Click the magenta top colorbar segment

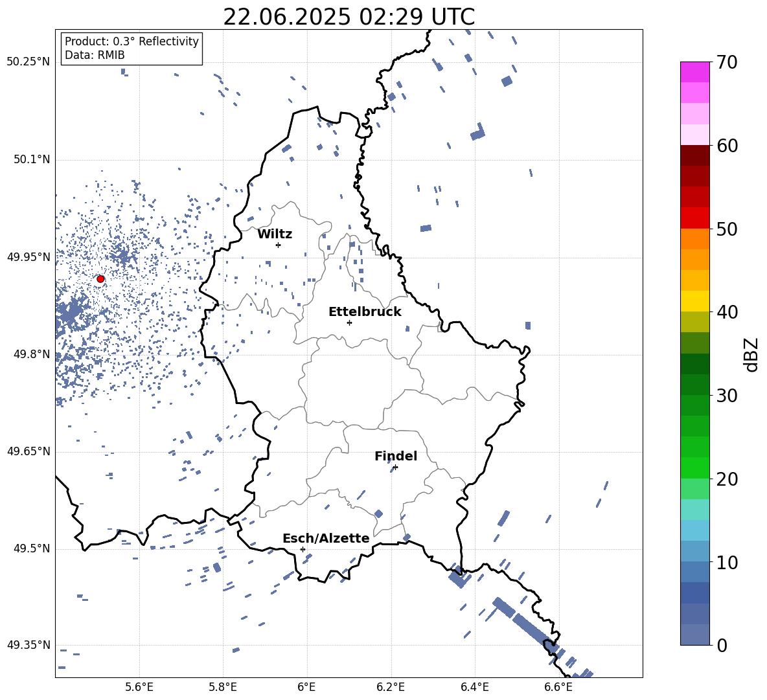click(x=695, y=72)
